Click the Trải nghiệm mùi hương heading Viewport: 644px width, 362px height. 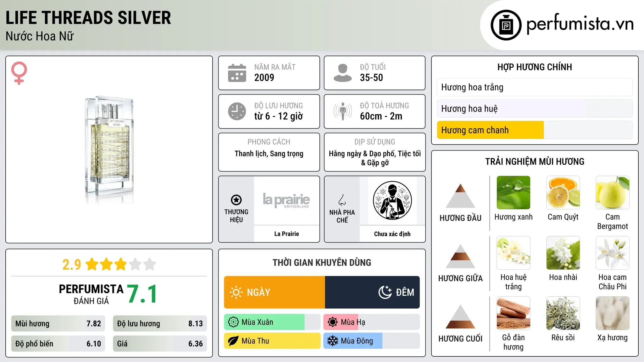point(535,162)
